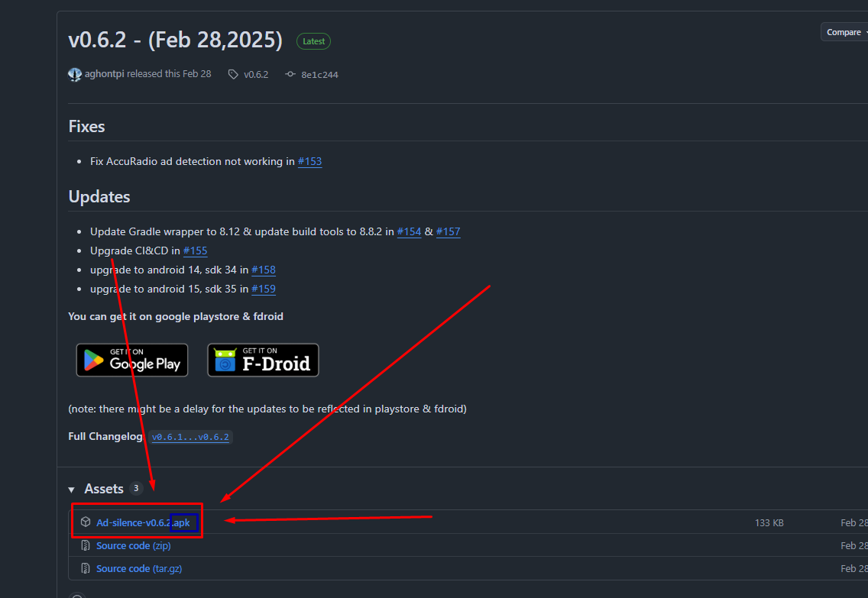Click the Assets count badge showing 3
This screenshot has height=598, width=868.
click(x=136, y=489)
